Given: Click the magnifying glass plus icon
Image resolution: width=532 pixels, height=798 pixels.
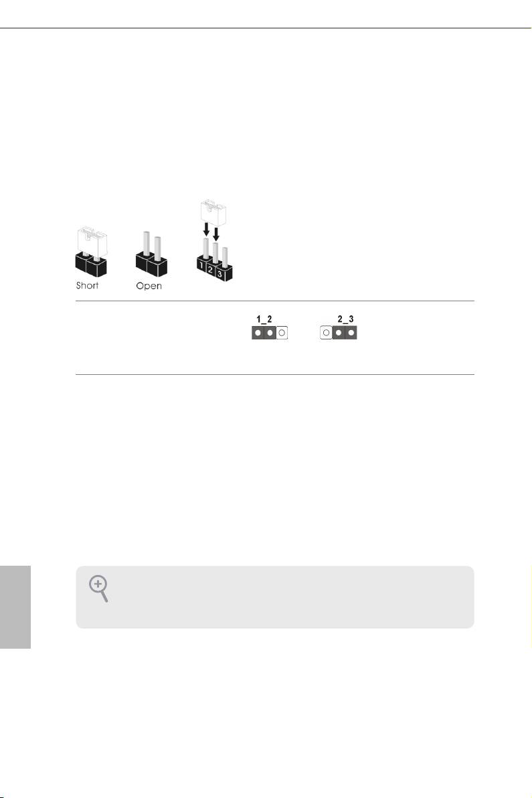Looking at the screenshot, I should click(x=98, y=589).
